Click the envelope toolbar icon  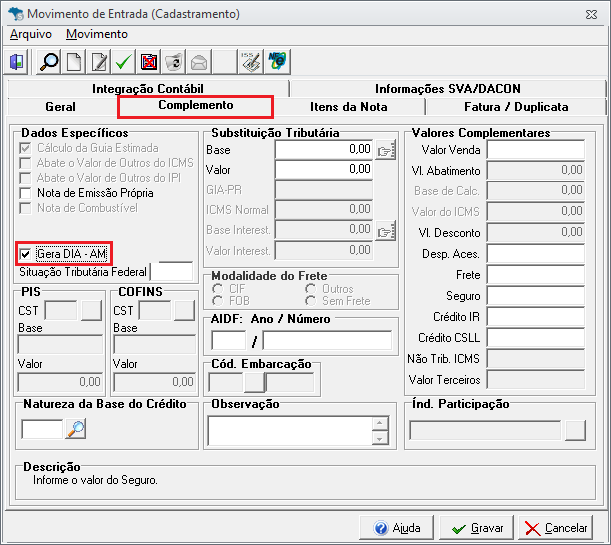(x=199, y=62)
